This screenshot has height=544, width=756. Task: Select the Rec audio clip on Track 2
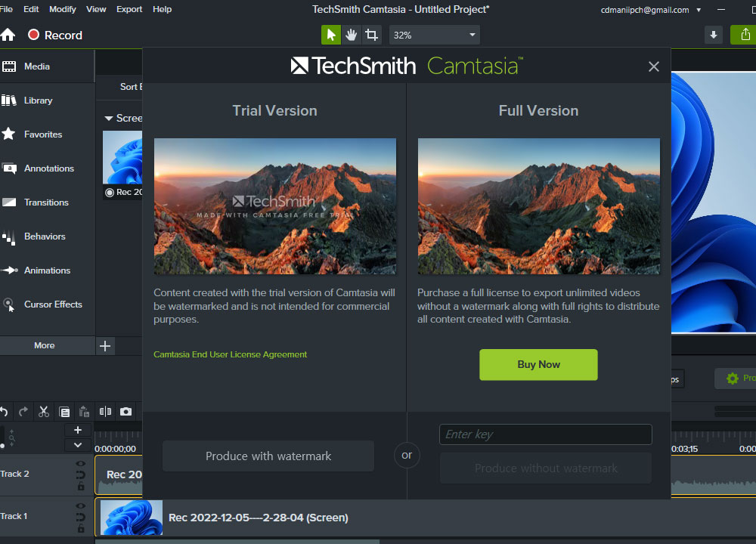pos(119,475)
